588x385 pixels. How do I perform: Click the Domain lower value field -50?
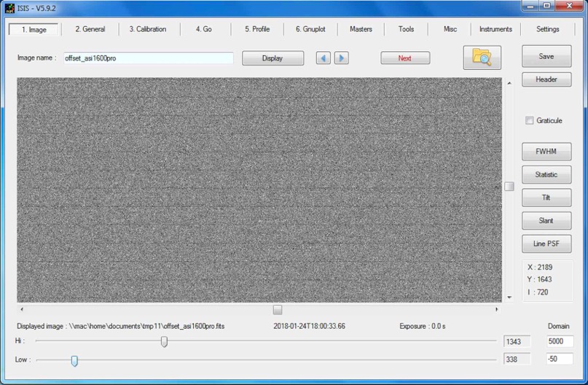pyautogui.click(x=560, y=359)
